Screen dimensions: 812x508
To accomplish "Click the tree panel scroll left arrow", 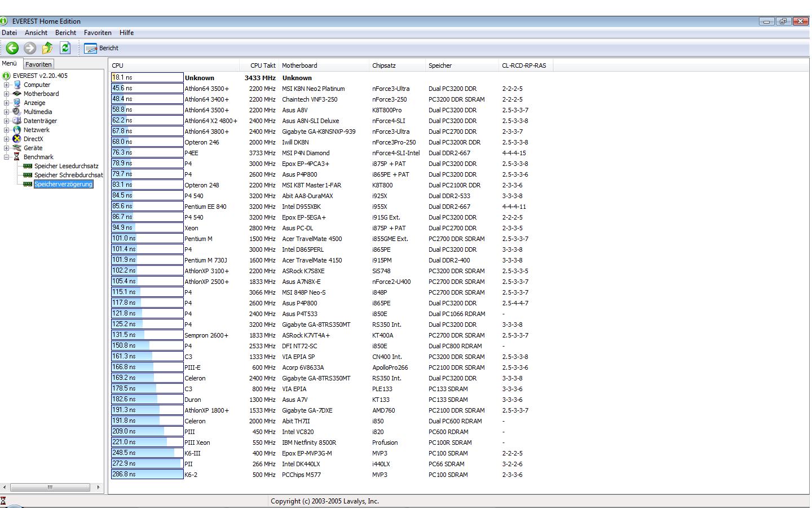I will (x=5, y=487).
